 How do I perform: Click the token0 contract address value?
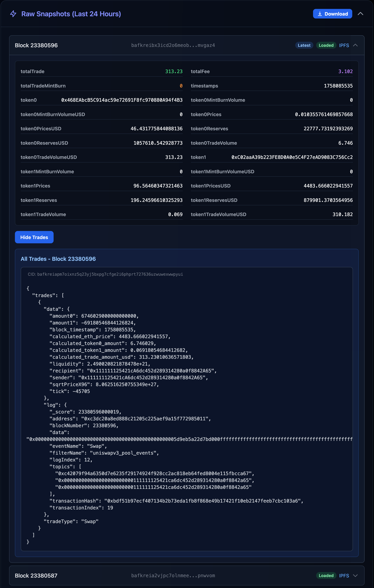122,100
